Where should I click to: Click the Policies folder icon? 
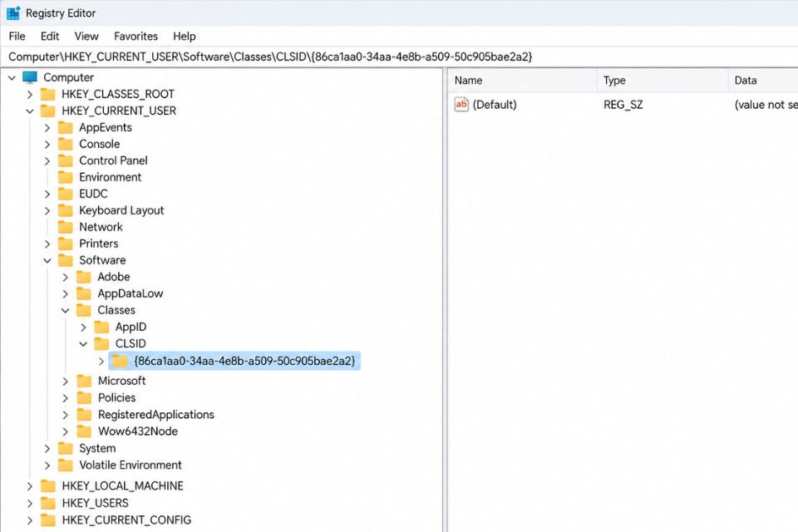pyautogui.click(x=83, y=397)
